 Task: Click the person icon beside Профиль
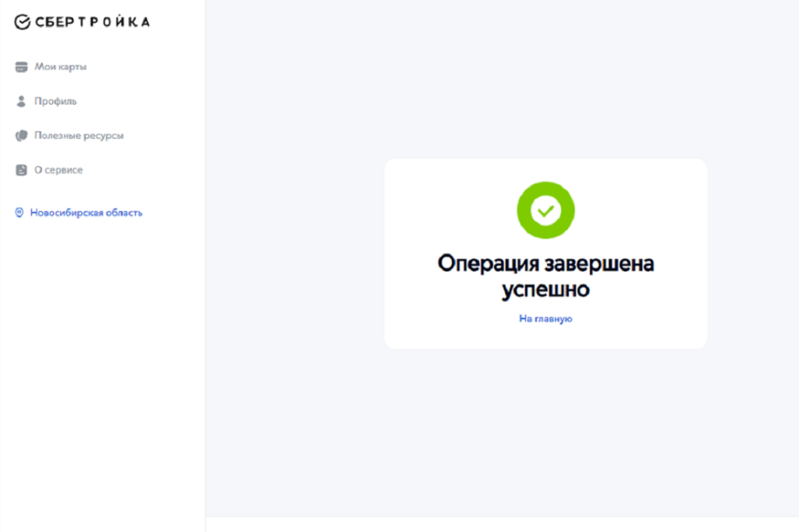[21, 101]
